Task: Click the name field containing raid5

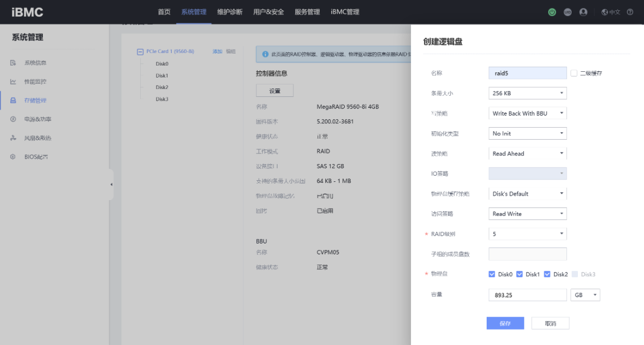Action: pos(527,73)
